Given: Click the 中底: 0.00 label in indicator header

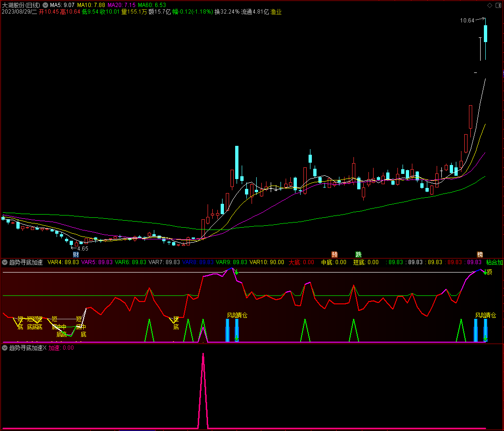Looking at the screenshot, I should tap(334, 262).
